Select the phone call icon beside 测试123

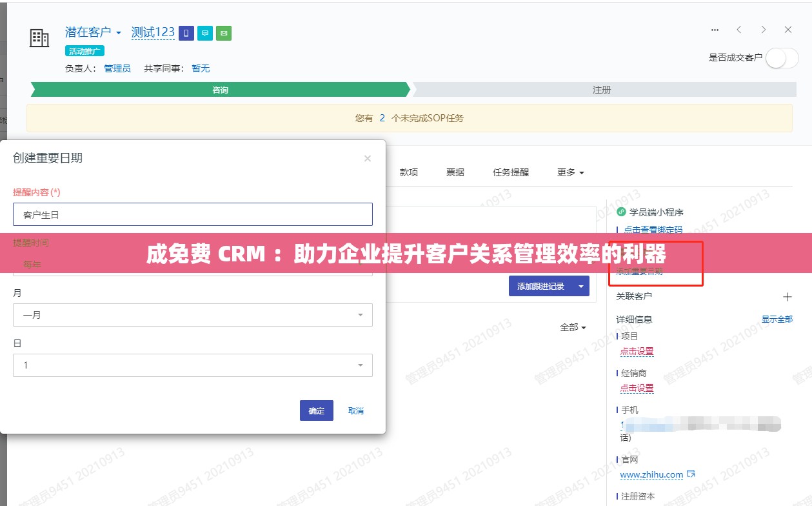186,33
